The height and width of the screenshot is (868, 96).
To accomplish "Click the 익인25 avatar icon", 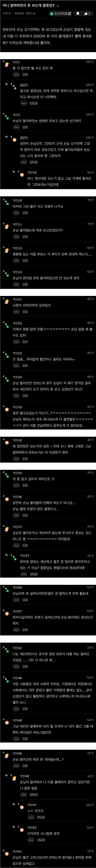I will point(6,409).
